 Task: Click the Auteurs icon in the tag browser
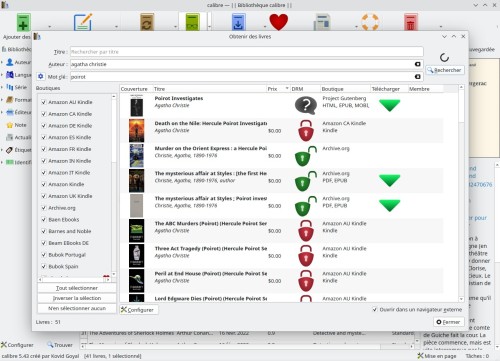(10, 62)
